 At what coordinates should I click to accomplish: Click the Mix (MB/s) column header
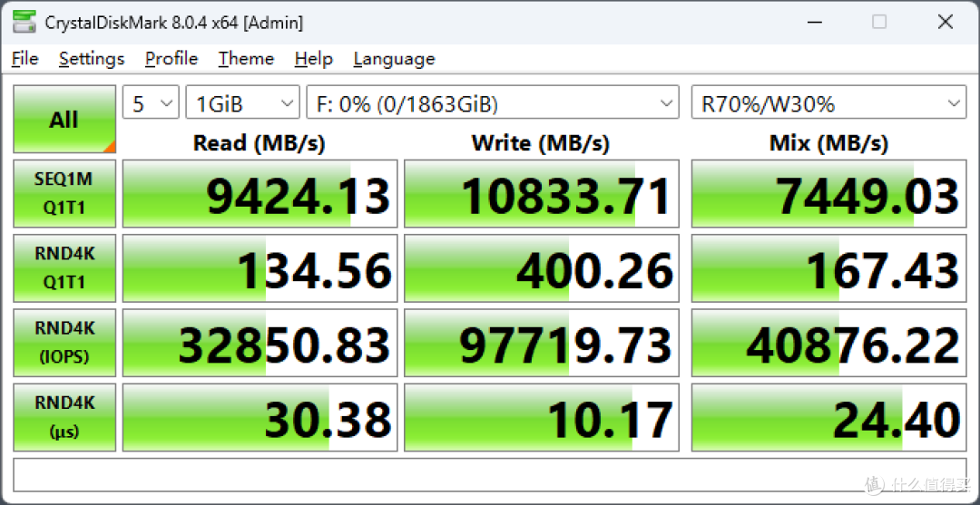tap(828, 143)
